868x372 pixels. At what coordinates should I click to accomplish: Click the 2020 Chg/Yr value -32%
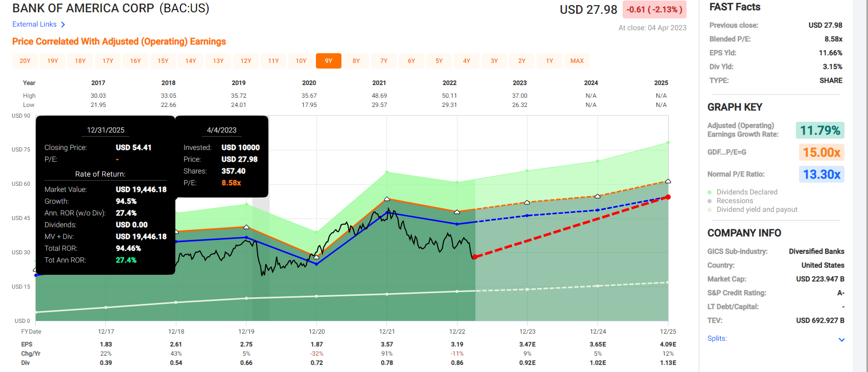tap(316, 354)
